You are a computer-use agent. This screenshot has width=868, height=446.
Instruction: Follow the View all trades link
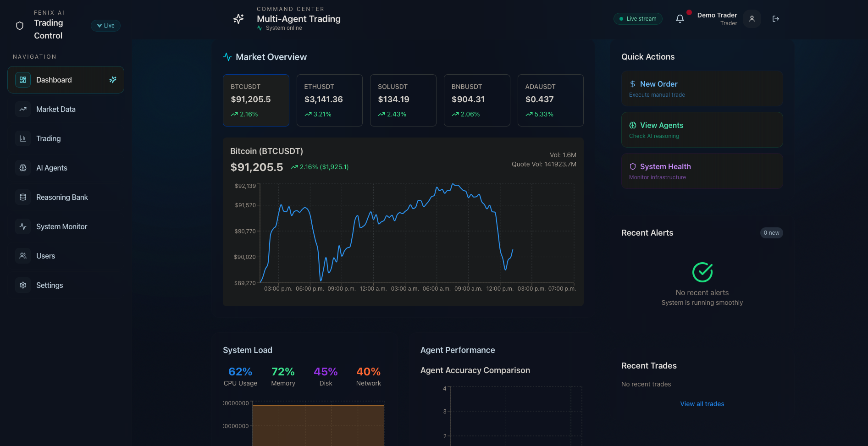[x=702, y=404]
